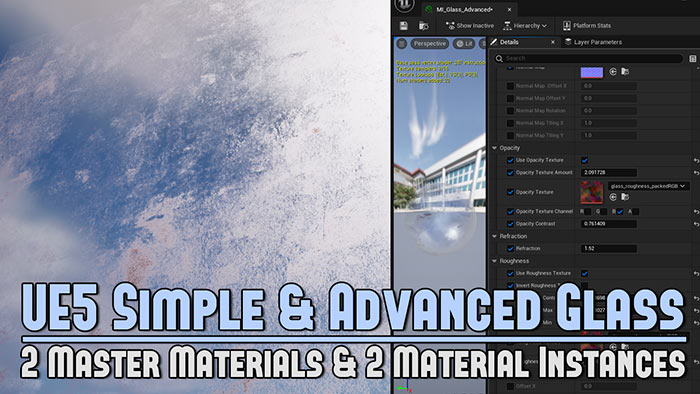
Task: Use selected asset for Opacity Texture
Action: [x=613, y=197]
